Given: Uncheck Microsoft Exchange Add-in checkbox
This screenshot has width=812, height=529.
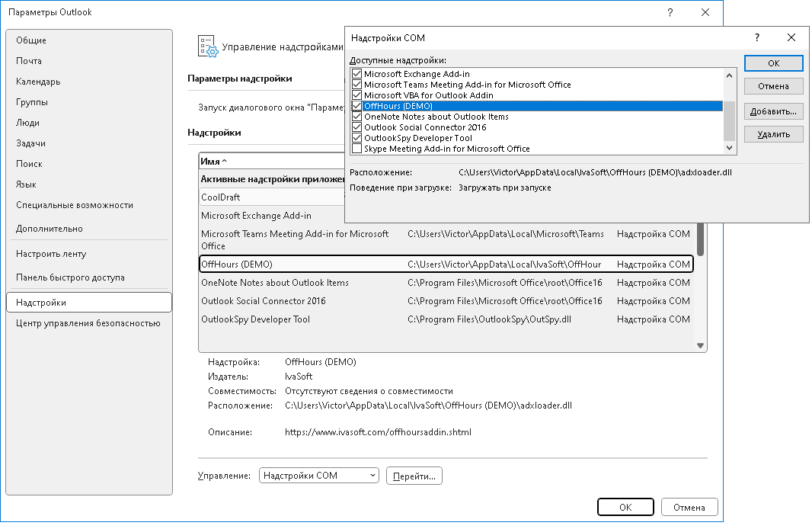Looking at the screenshot, I should pyautogui.click(x=356, y=74).
